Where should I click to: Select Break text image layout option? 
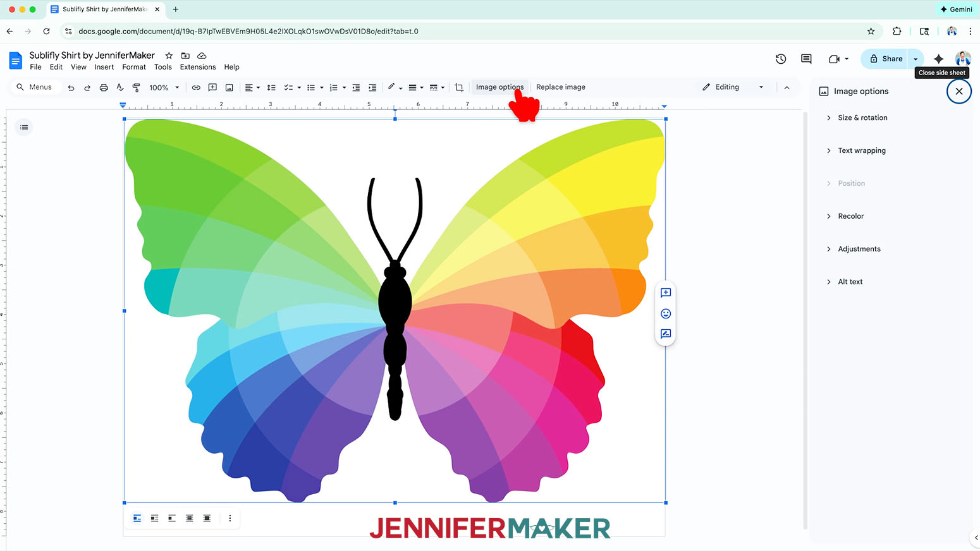pyautogui.click(x=172, y=518)
